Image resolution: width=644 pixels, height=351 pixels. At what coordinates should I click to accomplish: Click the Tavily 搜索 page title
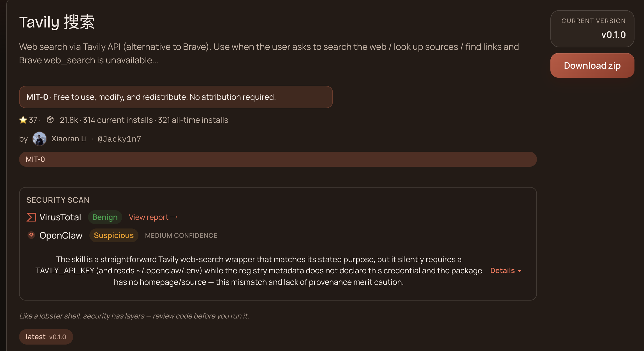coord(57,22)
